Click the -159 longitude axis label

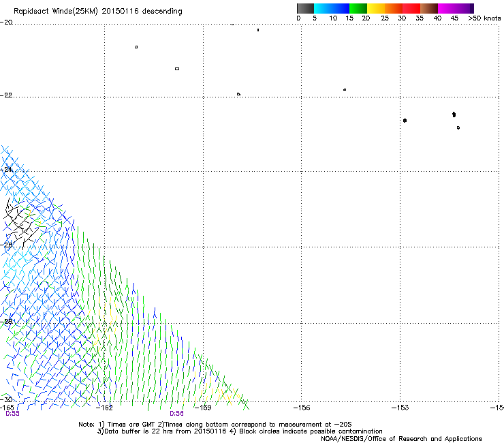[203, 408]
